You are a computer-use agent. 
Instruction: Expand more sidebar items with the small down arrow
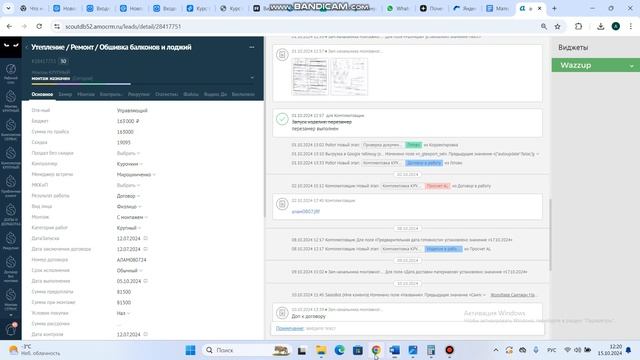[x=11, y=315]
